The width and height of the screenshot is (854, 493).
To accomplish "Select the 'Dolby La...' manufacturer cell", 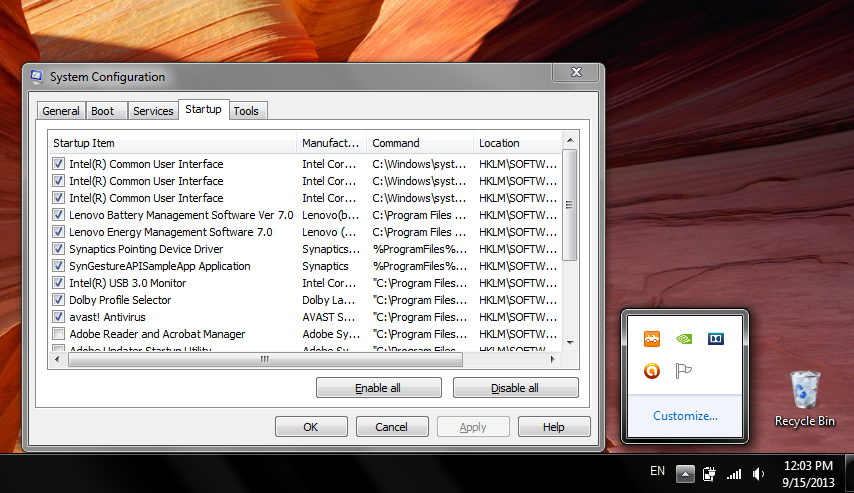I will [x=328, y=300].
